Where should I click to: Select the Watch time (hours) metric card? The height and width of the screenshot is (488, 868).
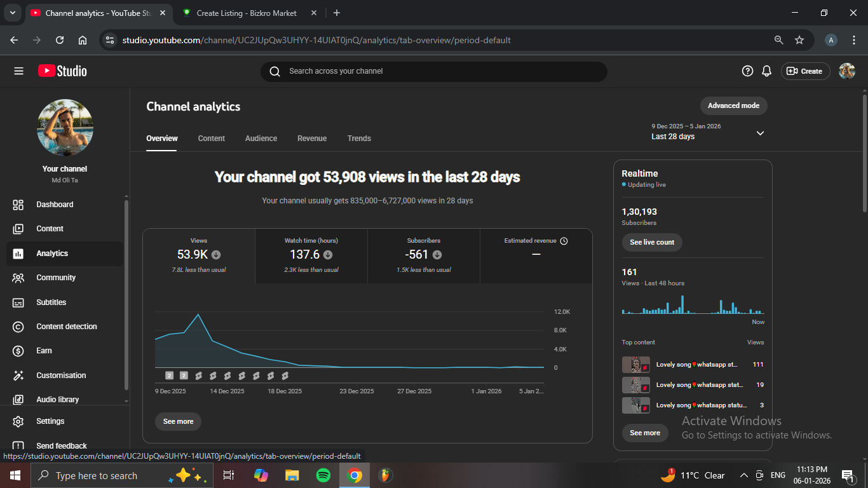311,255
